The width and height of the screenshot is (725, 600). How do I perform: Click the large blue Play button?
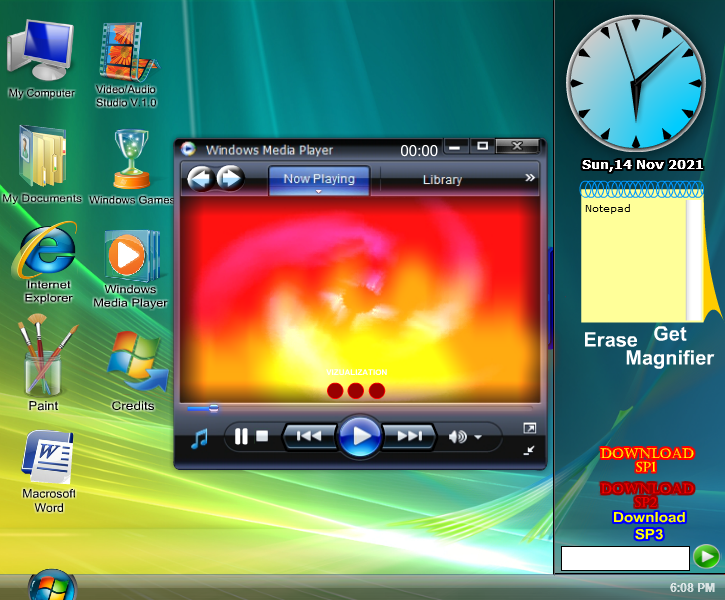360,436
